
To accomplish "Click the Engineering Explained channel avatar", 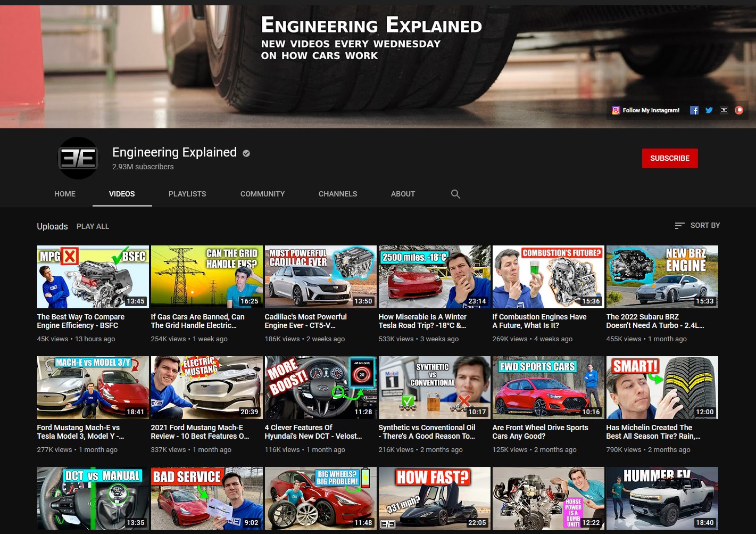I will point(78,158).
